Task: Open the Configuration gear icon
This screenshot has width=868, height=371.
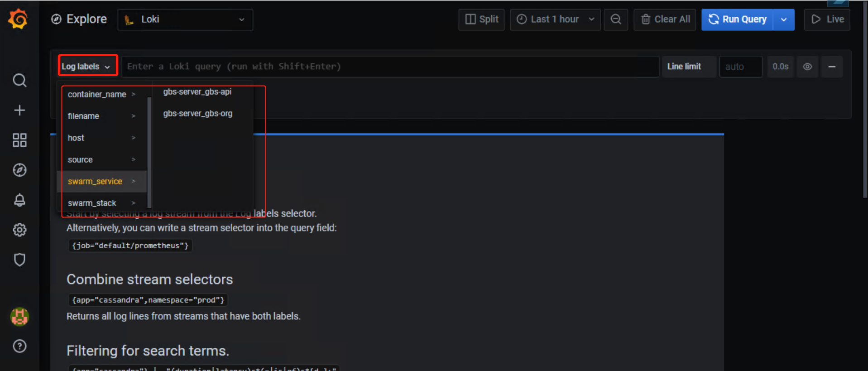Action: point(19,230)
